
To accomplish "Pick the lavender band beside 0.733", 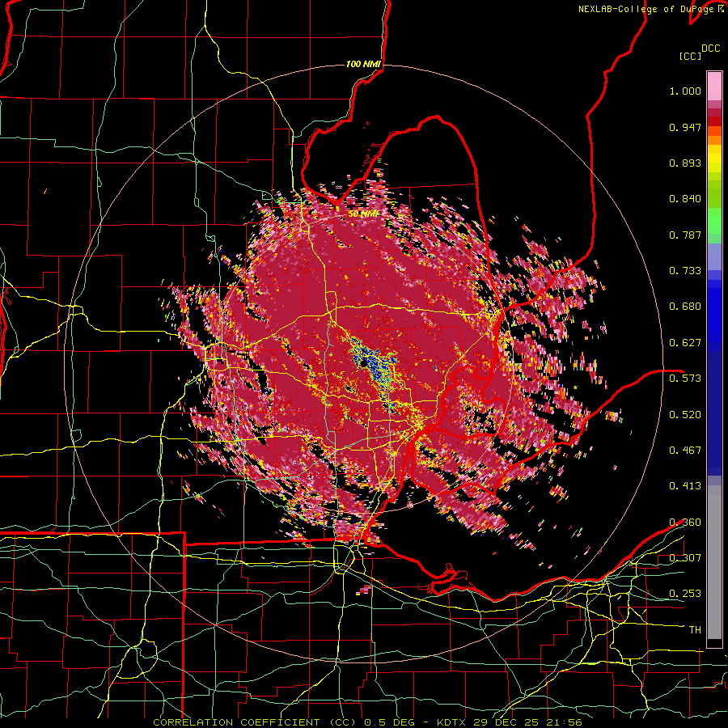I will point(714,256).
